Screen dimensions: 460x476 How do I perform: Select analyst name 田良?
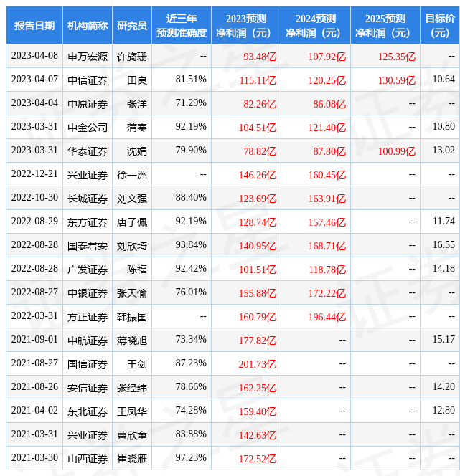[137, 80]
